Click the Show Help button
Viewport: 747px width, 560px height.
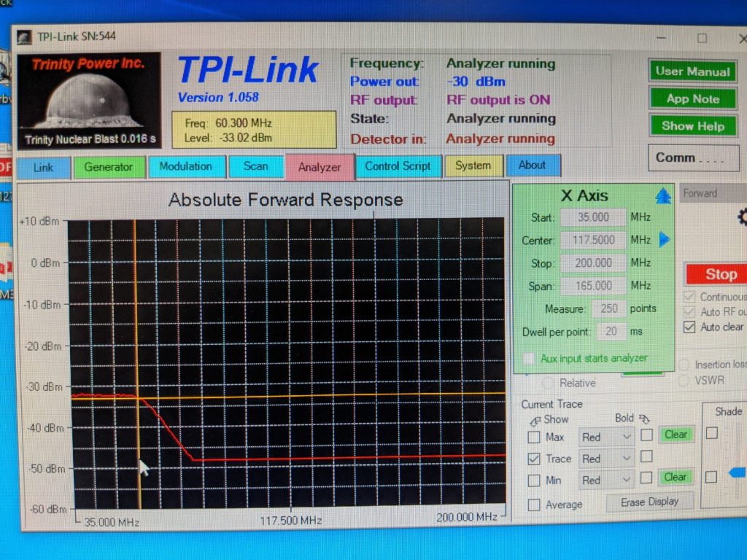(x=693, y=126)
